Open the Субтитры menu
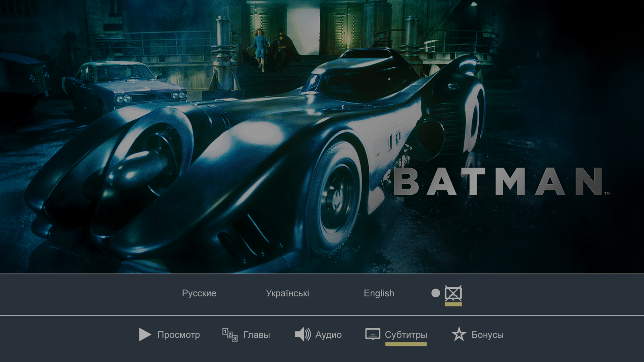644x362 pixels. tap(406, 335)
